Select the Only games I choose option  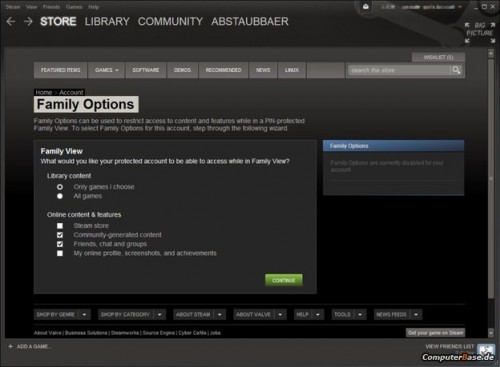(x=60, y=187)
